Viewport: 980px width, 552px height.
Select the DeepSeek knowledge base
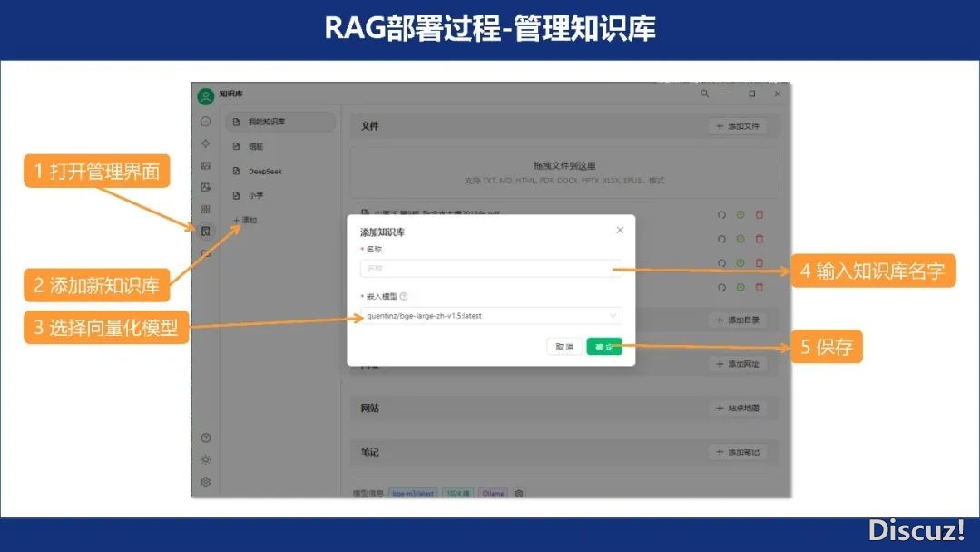(x=280, y=171)
